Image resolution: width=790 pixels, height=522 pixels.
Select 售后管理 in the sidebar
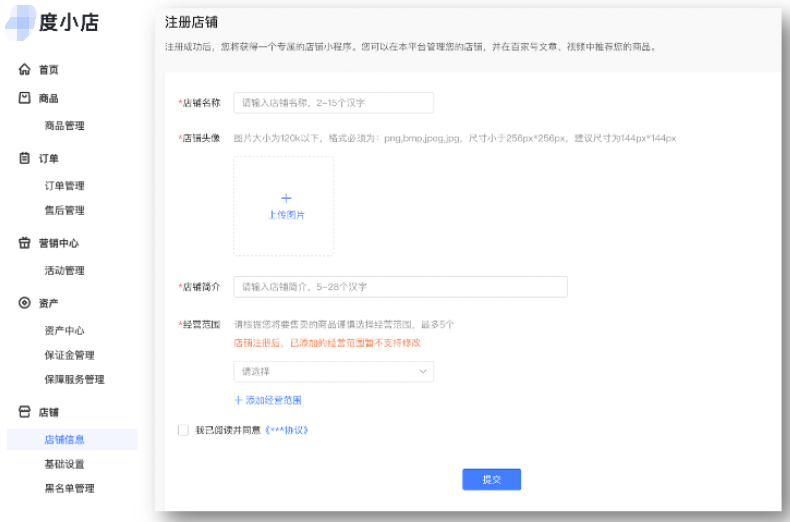[x=64, y=210]
